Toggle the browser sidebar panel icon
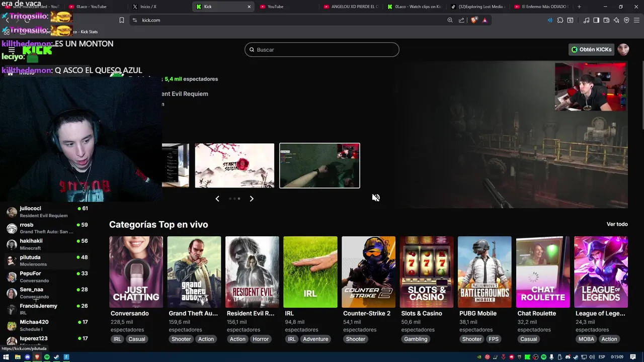 596,20
